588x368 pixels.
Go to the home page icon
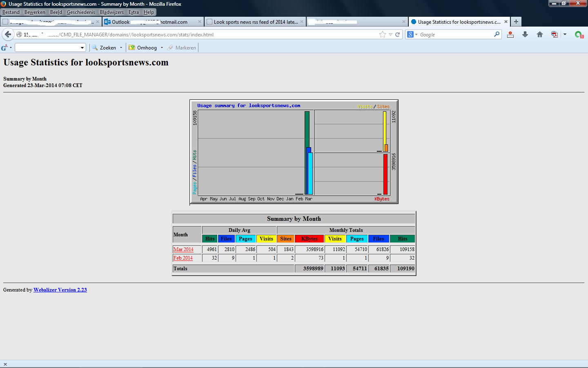pos(540,34)
